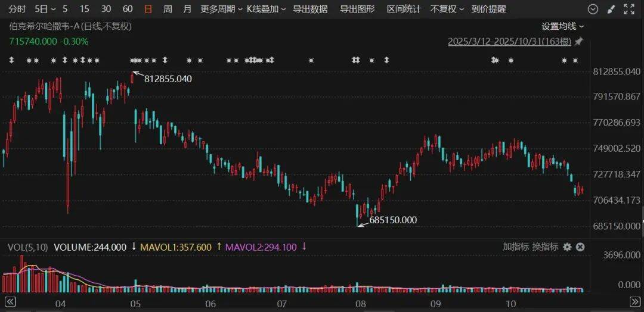Click the paintbrush drawing tool icon

pyautogui.click(x=611, y=9)
